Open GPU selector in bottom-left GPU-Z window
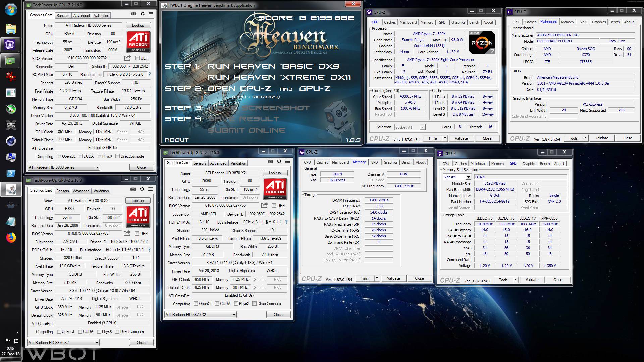 click(x=63, y=343)
